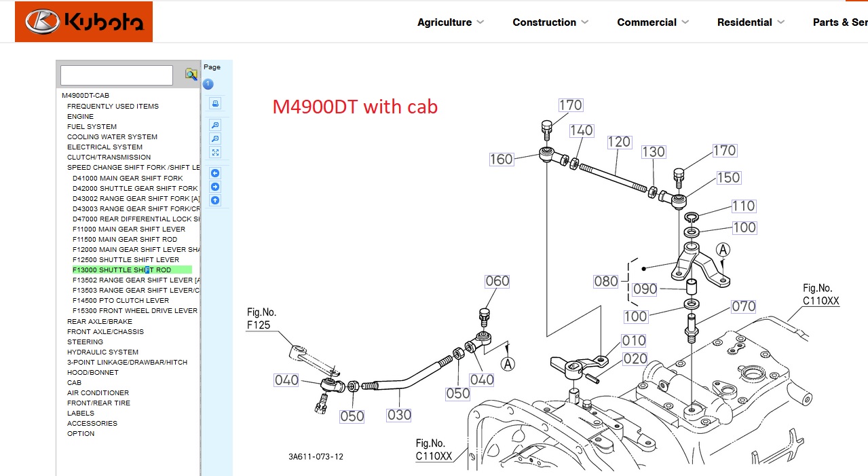The height and width of the screenshot is (476, 868).
Task: Select F13503 RANGE GEAR SHIFT LEVER/C
Action: (136, 290)
